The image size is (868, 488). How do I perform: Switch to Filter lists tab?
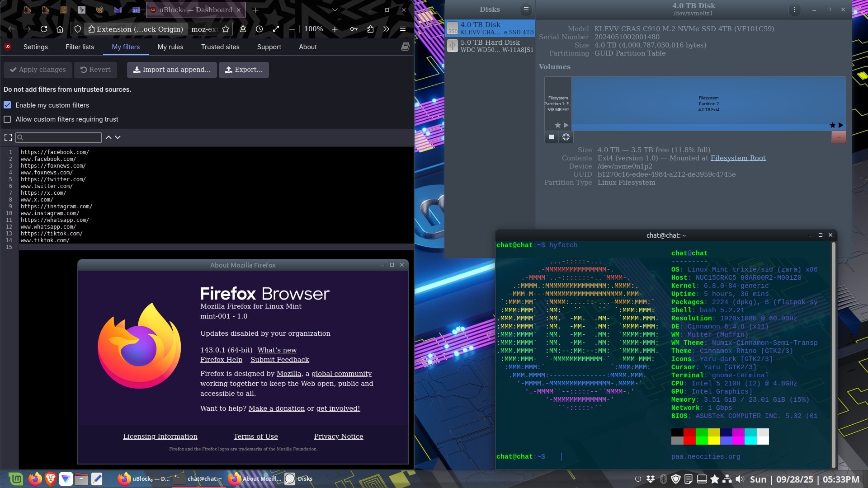80,47
